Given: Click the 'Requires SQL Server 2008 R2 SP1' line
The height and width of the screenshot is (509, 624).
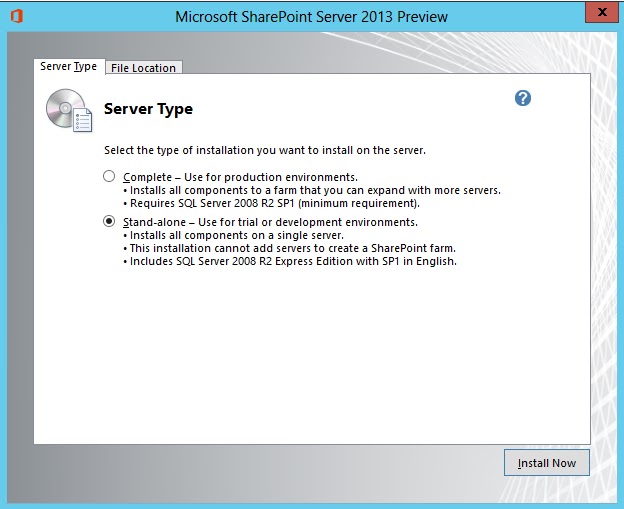Looking at the screenshot, I should click(271, 203).
